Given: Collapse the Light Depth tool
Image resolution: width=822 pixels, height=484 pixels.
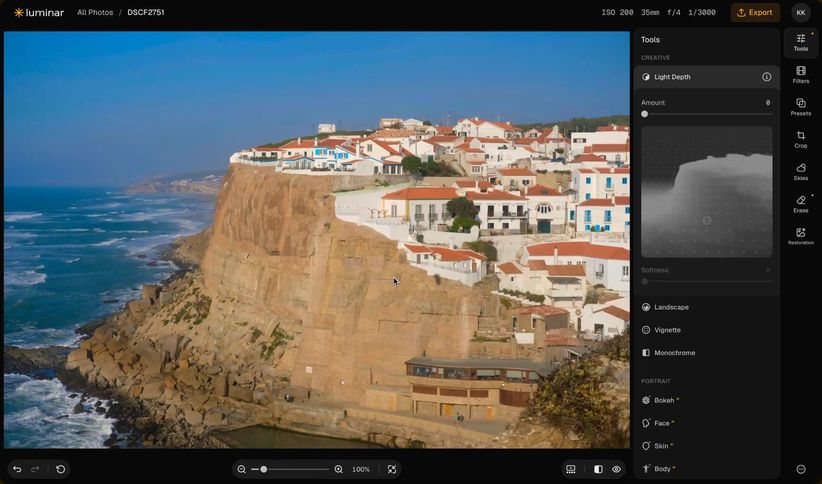Looking at the screenshot, I should click(706, 77).
